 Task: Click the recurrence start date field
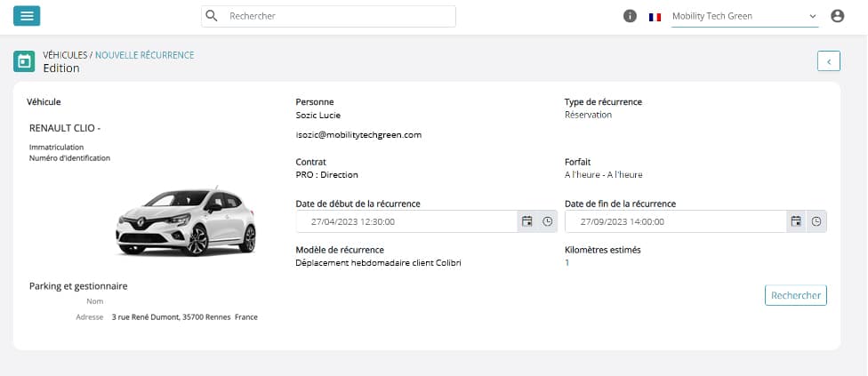pyautogui.click(x=406, y=221)
